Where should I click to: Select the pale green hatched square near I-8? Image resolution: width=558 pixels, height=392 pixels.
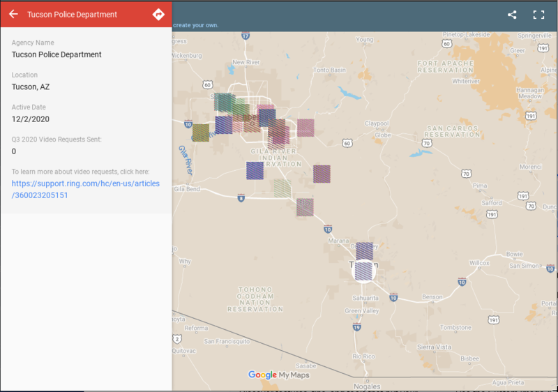click(x=282, y=188)
